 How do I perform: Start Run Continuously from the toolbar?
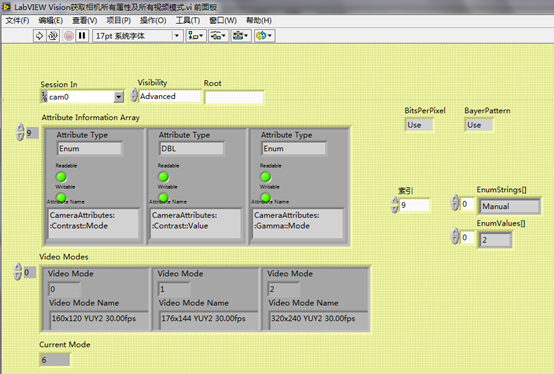[53, 36]
